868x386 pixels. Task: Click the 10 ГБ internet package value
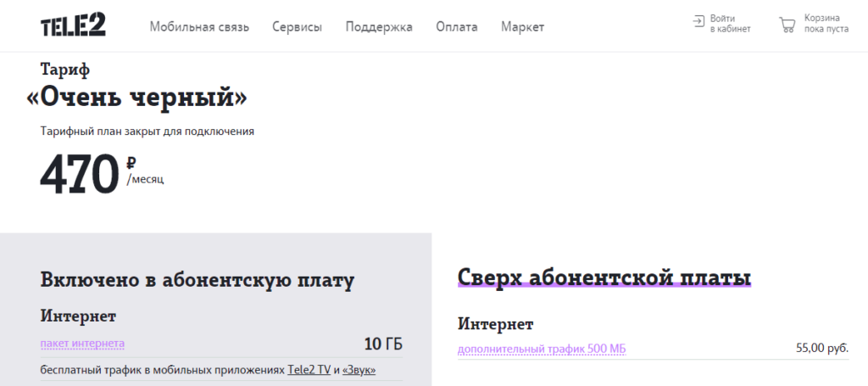click(x=383, y=344)
